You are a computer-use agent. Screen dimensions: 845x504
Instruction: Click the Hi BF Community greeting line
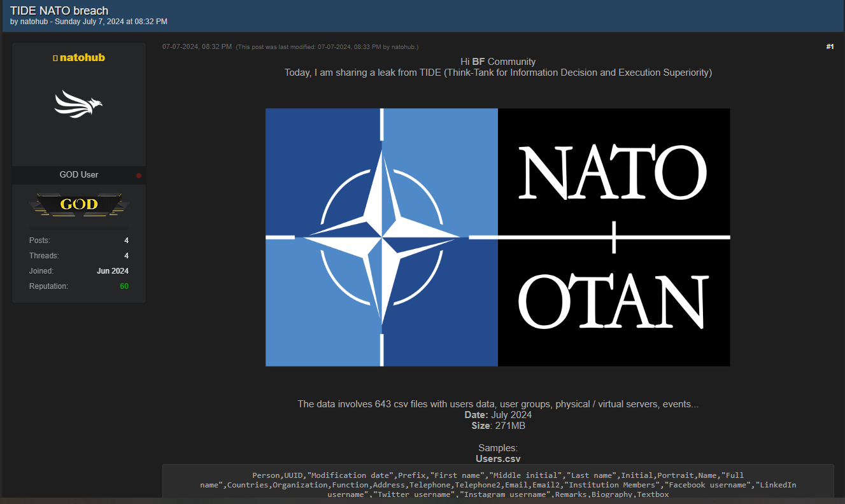[x=498, y=62]
